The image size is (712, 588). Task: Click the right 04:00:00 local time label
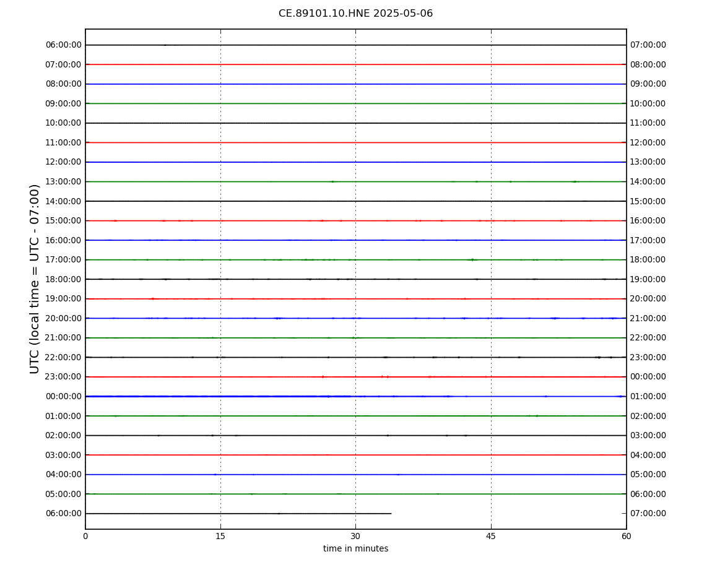coord(648,455)
